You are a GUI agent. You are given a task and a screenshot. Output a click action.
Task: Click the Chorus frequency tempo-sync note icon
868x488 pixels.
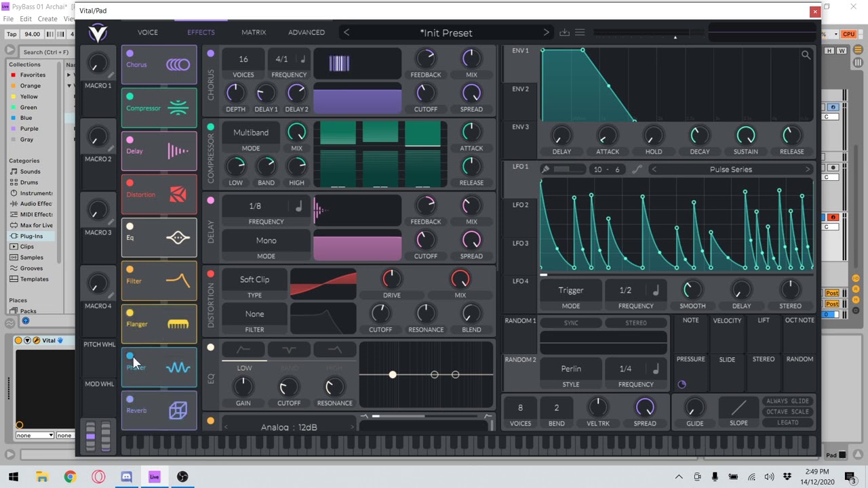click(x=302, y=60)
